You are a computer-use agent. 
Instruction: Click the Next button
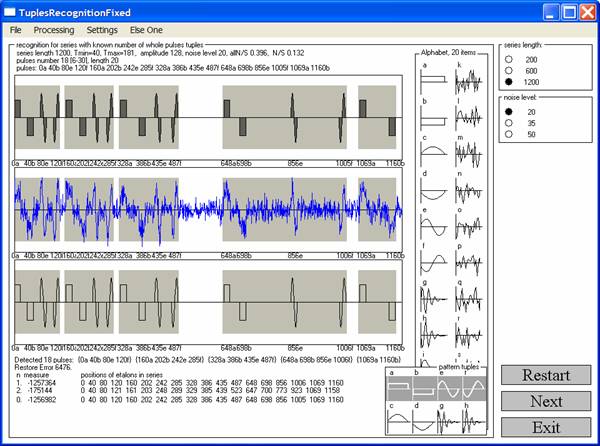click(546, 401)
